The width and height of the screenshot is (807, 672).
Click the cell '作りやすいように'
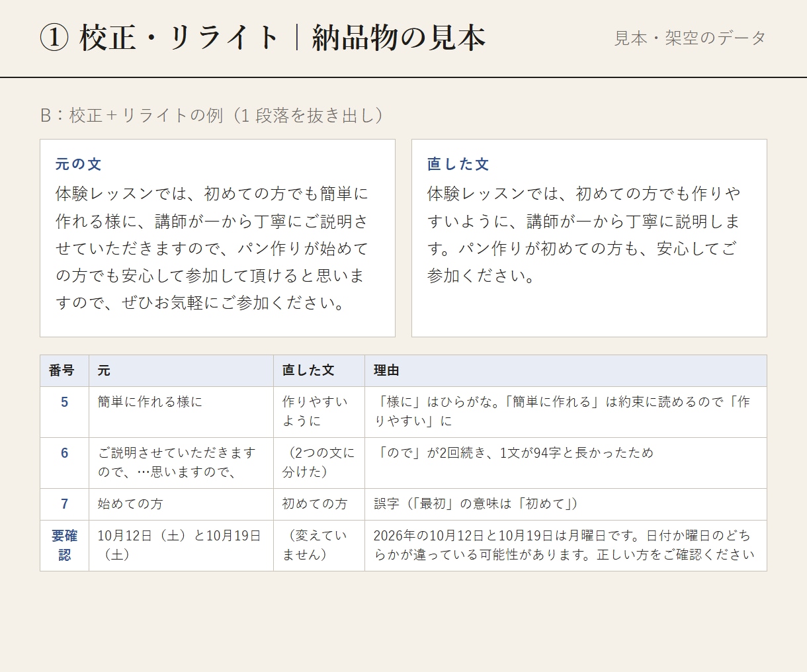[x=316, y=411]
